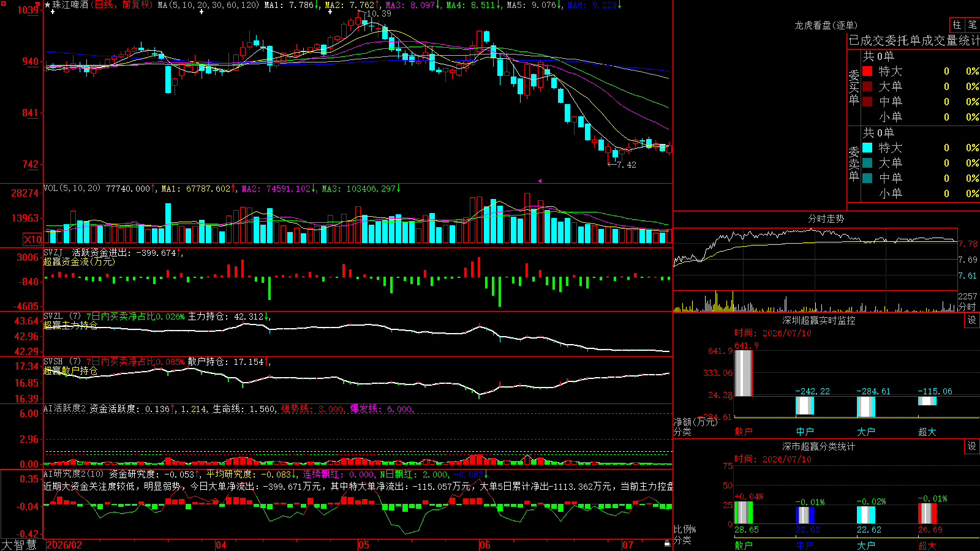Screen dimensions: 980x551
Task: Click the 大户 bar showing -284.61
Action: (866, 407)
